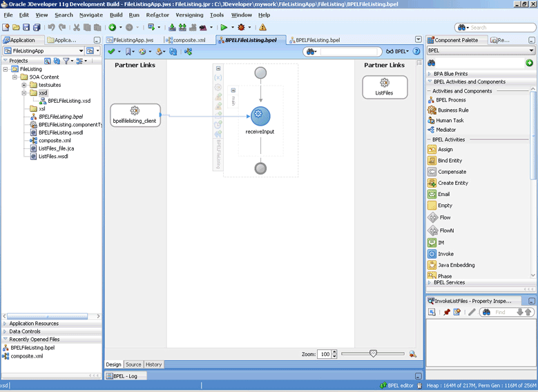Click the green Validate checkmark in BPEL editor
The image size is (538, 392).
click(x=111, y=52)
